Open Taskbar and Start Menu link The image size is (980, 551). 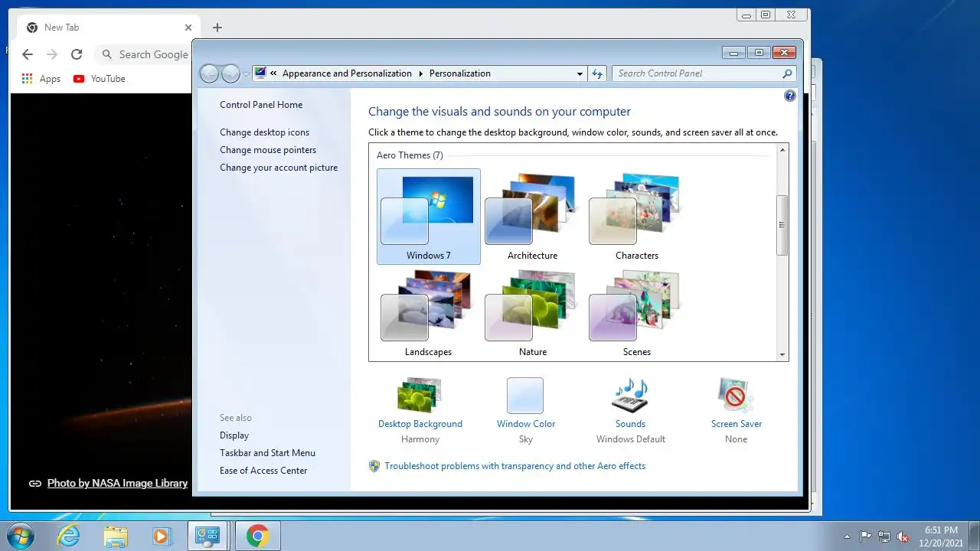(267, 453)
